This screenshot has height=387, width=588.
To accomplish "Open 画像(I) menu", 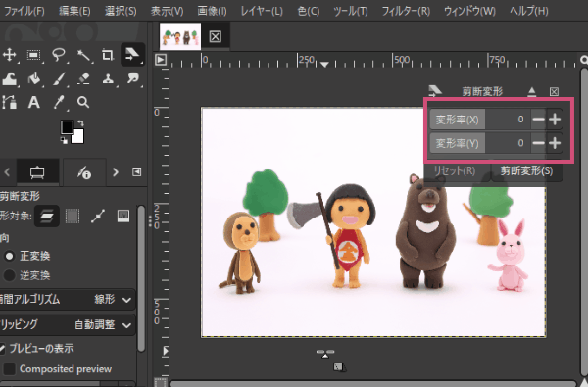I will [213, 11].
